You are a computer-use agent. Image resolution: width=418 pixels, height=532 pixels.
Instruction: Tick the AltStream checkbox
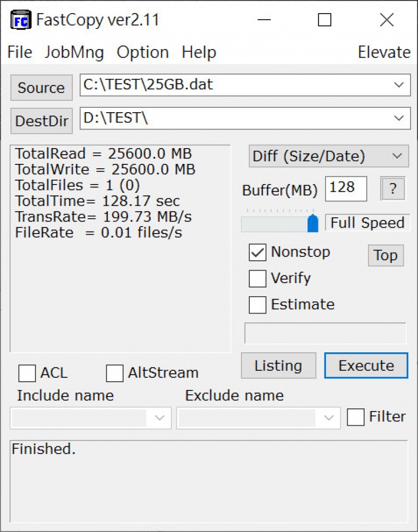[115, 373]
